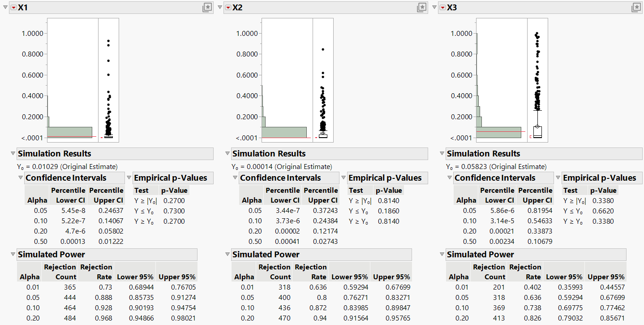Click the bookmark star on the X2 panel

click(x=421, y=7)
